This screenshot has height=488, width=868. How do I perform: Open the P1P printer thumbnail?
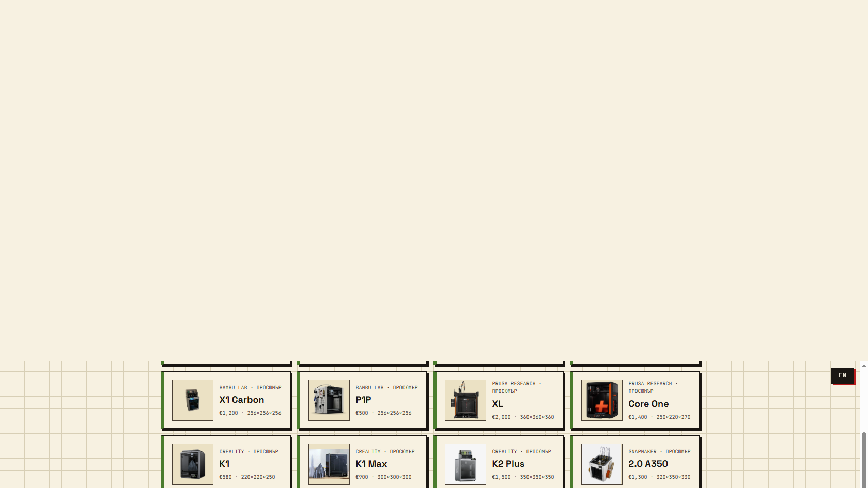coord(329,400)
